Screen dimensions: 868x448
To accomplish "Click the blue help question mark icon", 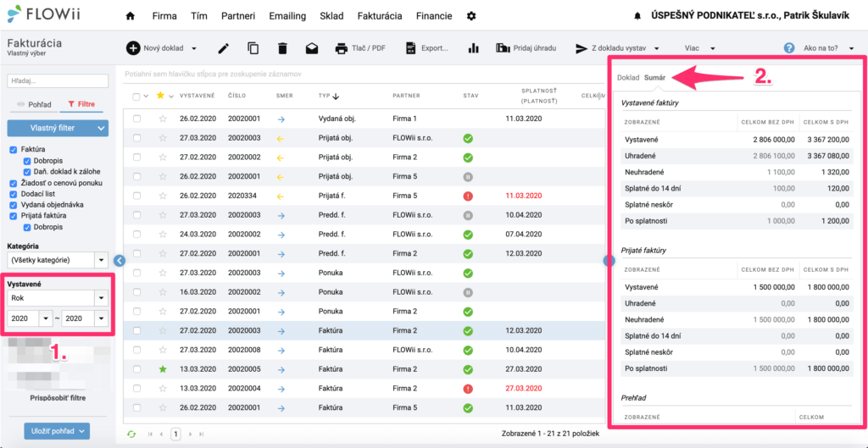I will (789, 48).
